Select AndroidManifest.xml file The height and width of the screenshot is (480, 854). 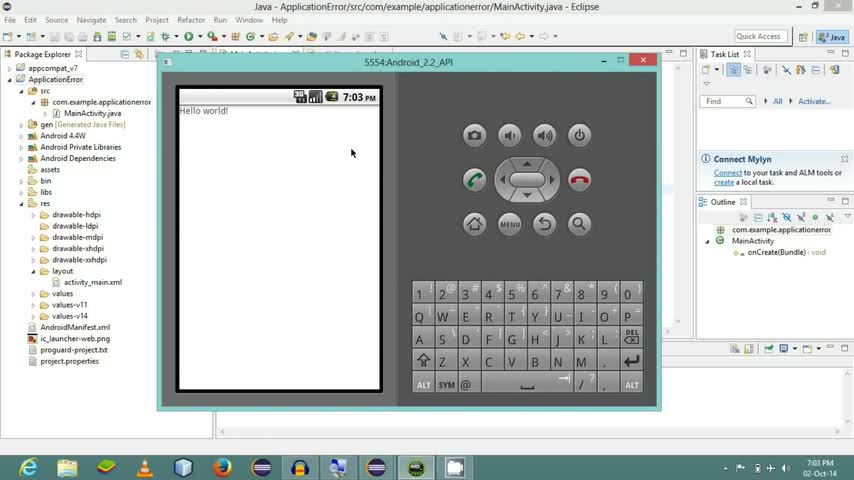point(75,327)
